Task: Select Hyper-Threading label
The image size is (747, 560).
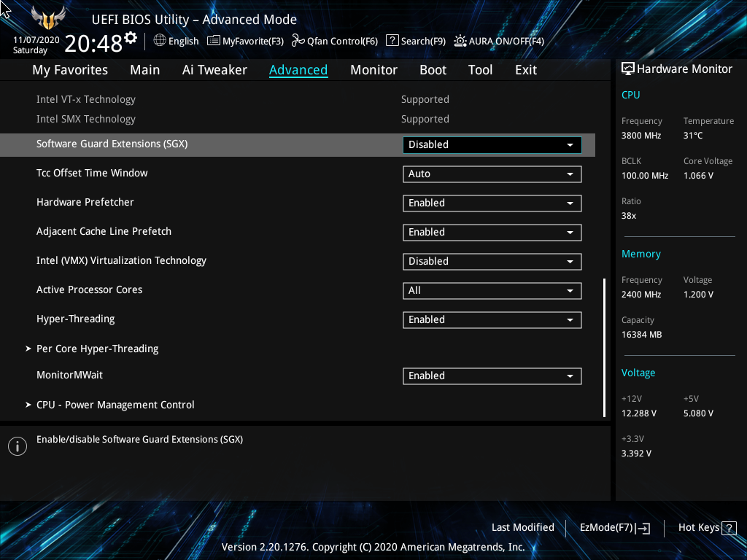Action: (75, 319)
